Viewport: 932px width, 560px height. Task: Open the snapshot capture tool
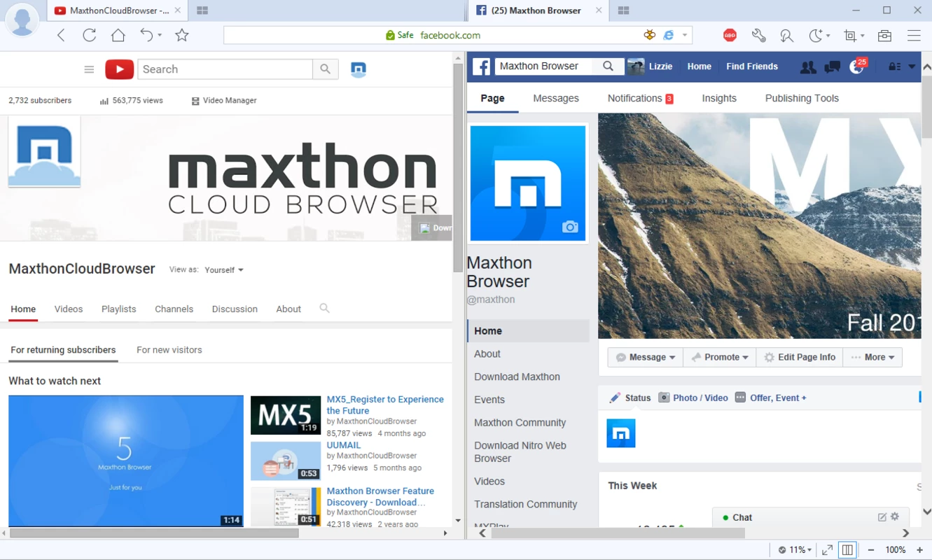pos(850,35)
